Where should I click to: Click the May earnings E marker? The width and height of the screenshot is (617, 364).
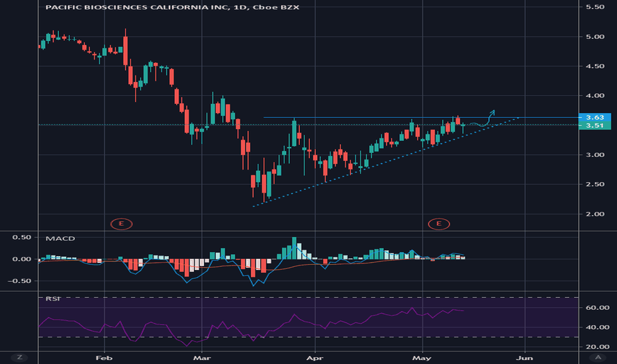coord(439,224)
